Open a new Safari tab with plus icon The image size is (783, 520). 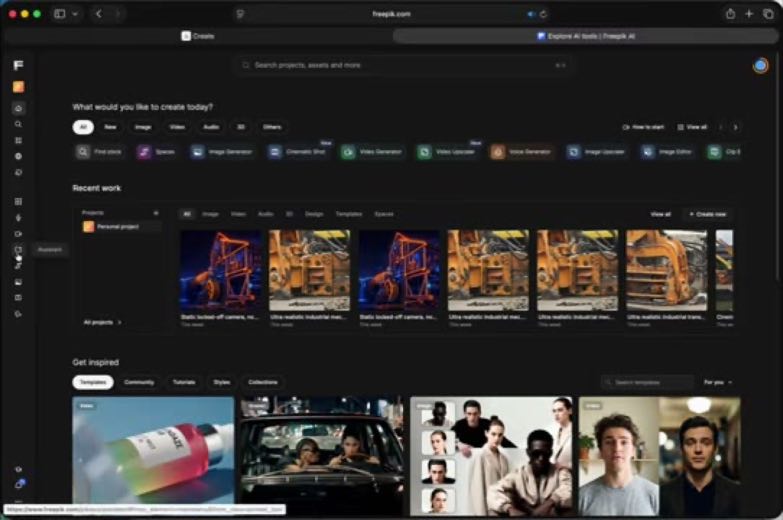pos(749,14)
